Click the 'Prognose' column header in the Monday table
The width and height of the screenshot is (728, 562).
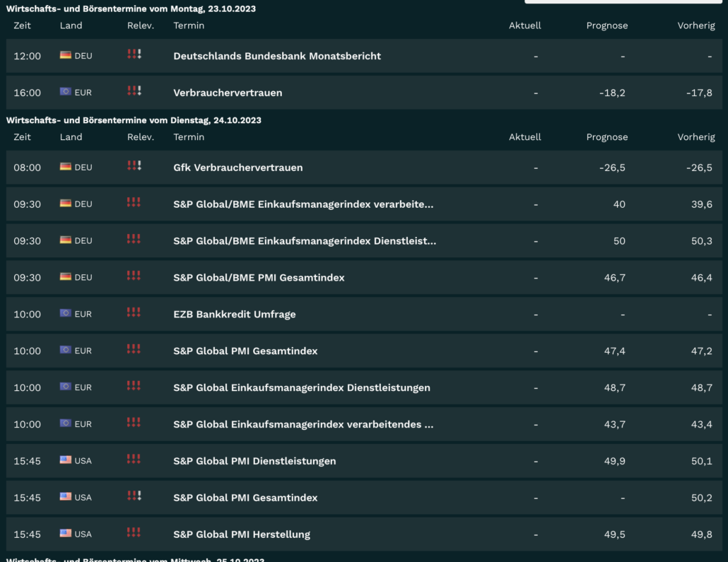pos(607,25)
